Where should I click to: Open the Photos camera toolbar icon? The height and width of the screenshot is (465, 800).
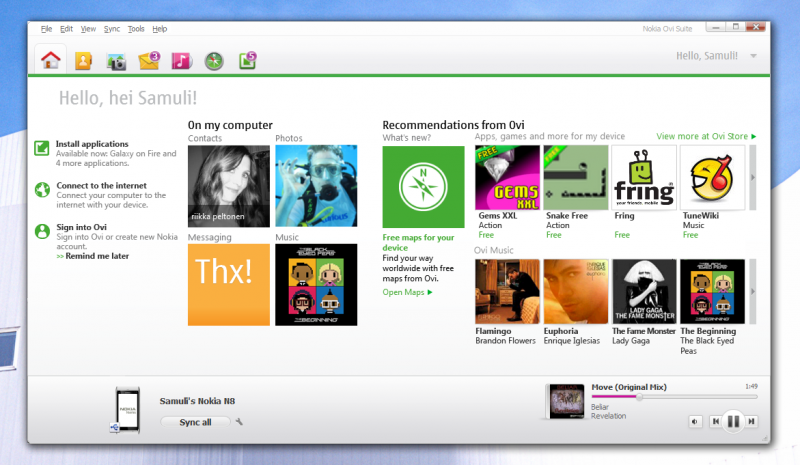[116, 62]
